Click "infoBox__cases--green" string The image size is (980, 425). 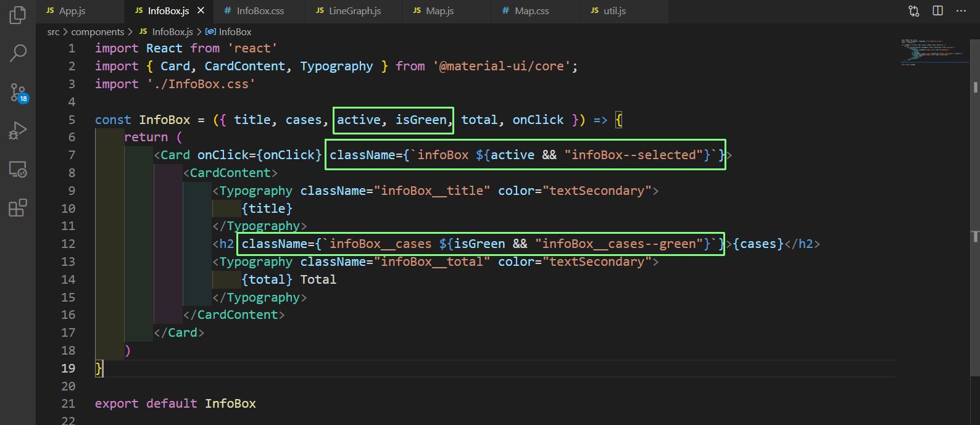620,244
